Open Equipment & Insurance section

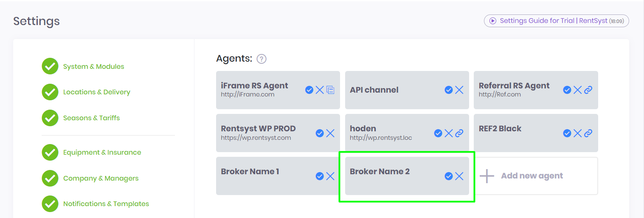pos(102,153)
